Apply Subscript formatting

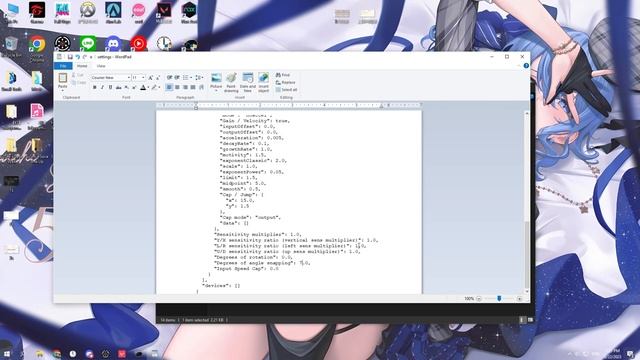[x=127, y=87]
